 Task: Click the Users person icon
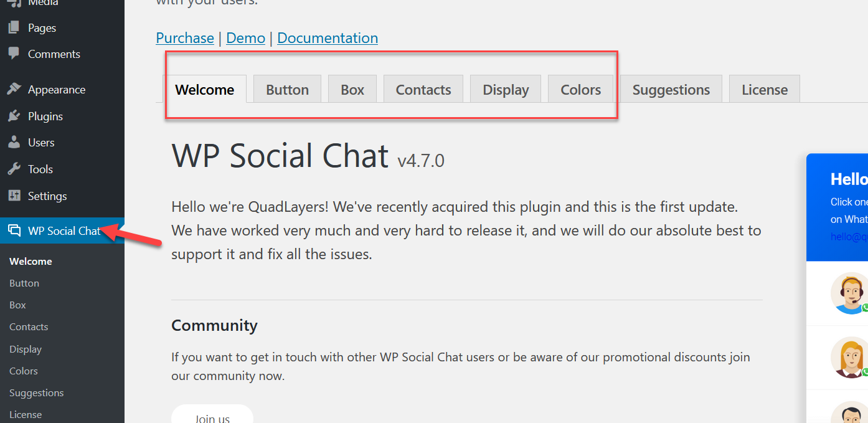[x=14, y=142]
